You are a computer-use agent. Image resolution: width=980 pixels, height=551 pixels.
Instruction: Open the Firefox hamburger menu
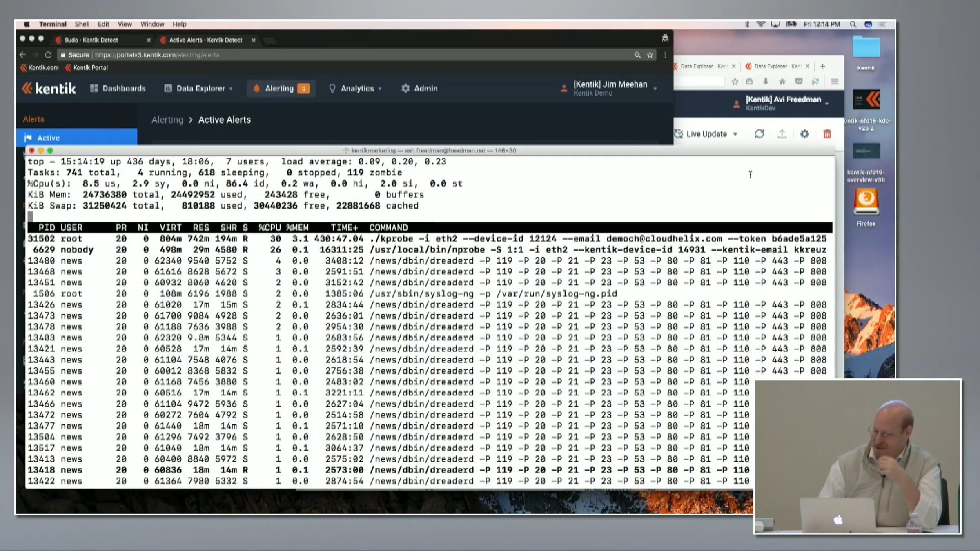[x=835, y=82]
